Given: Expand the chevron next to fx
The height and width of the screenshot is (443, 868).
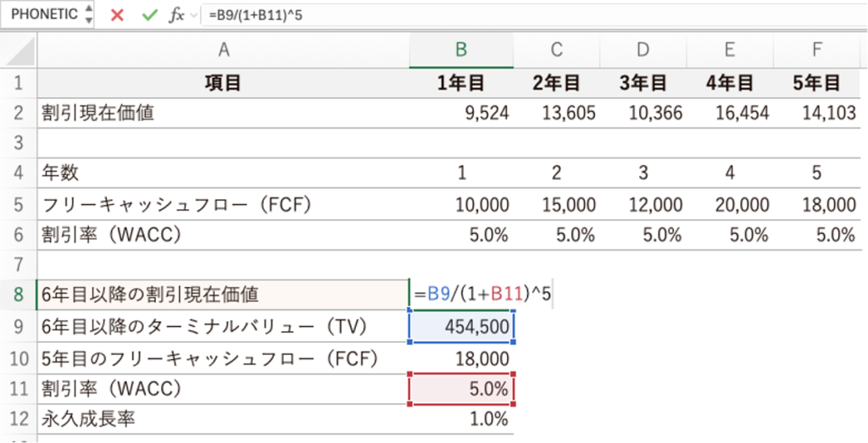Looking at the screenshot, I should point(195,15).
